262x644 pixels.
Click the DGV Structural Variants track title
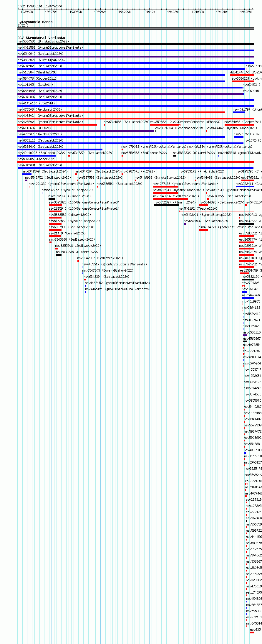click(x=41, y=38)
